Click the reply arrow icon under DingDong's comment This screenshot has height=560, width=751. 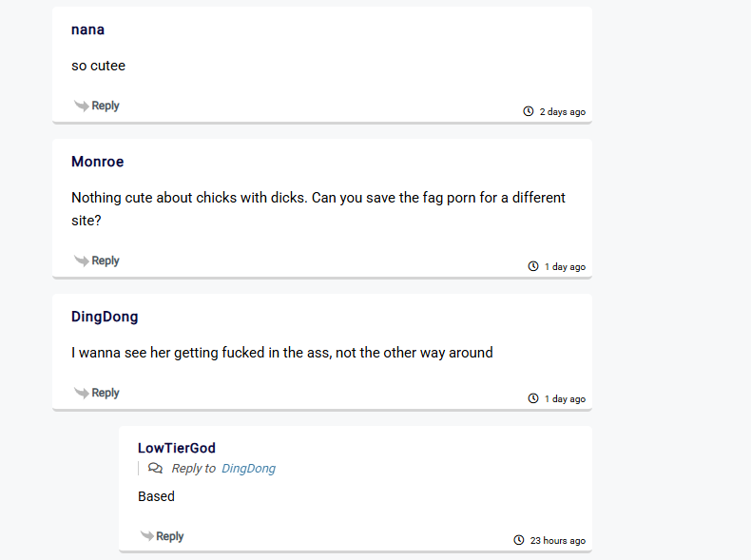pos(82,394)
